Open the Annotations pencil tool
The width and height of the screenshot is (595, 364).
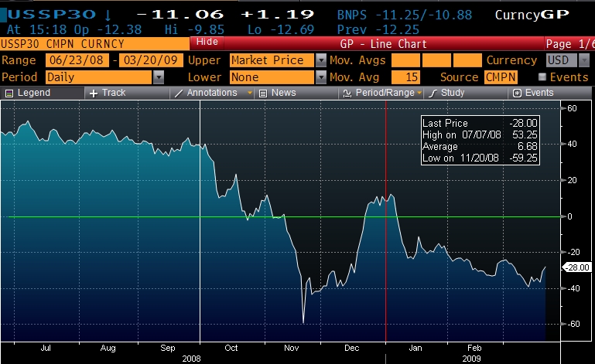tap(179, 93)
